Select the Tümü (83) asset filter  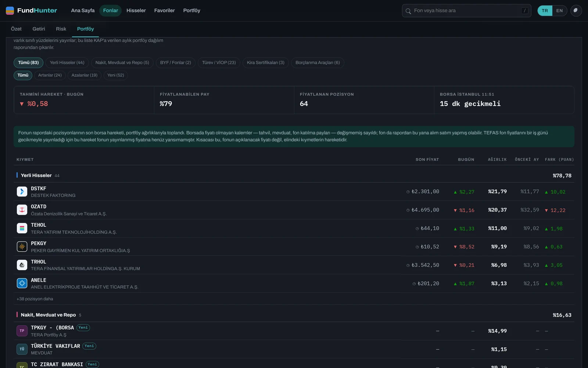click(x=28, y=63)
